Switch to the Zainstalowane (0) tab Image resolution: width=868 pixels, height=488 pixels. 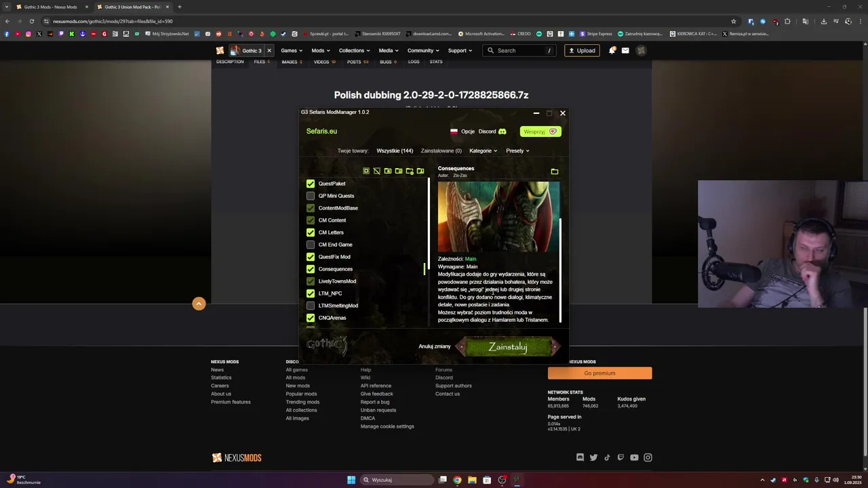441,150
